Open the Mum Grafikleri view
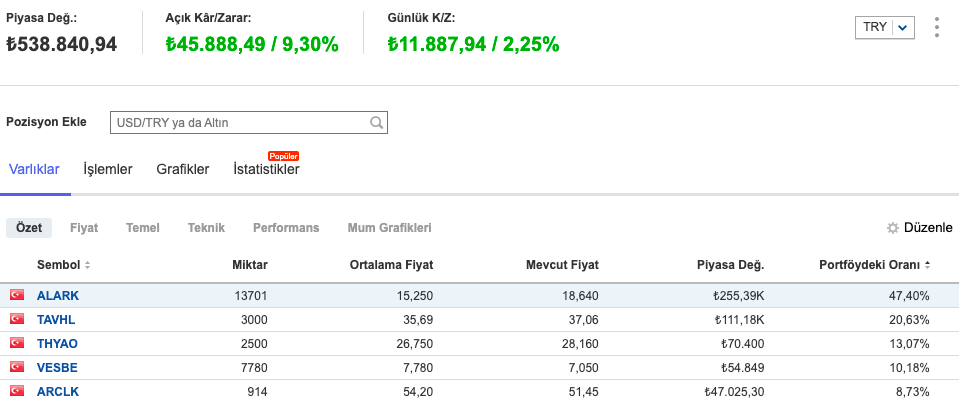 pos(389,228)
